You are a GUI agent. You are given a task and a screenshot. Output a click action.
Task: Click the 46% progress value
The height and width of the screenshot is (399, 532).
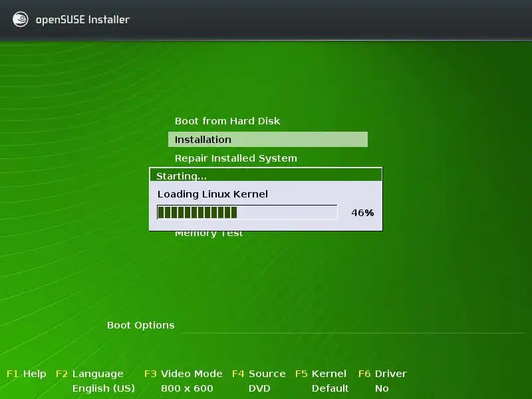362,213
